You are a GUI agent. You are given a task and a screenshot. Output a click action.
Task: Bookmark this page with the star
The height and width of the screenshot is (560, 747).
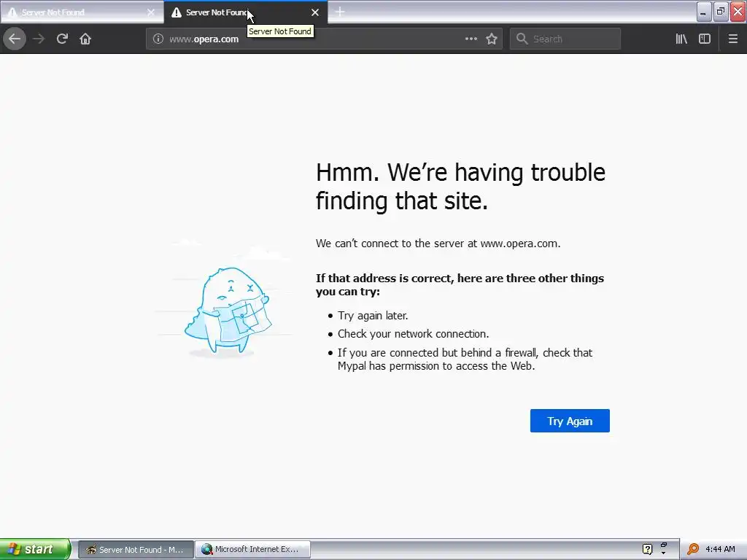tap(492, 39)
